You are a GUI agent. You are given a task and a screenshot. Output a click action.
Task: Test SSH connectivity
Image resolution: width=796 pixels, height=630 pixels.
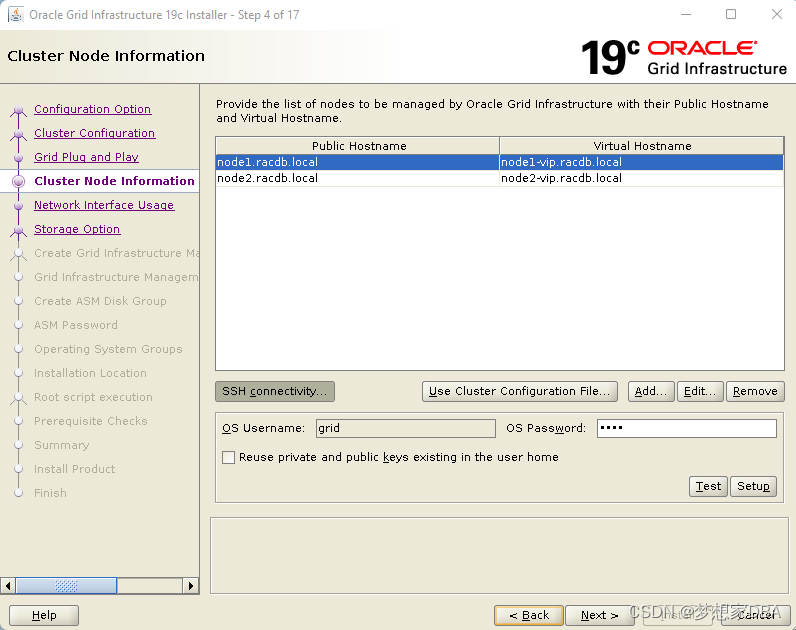[708, 486]
